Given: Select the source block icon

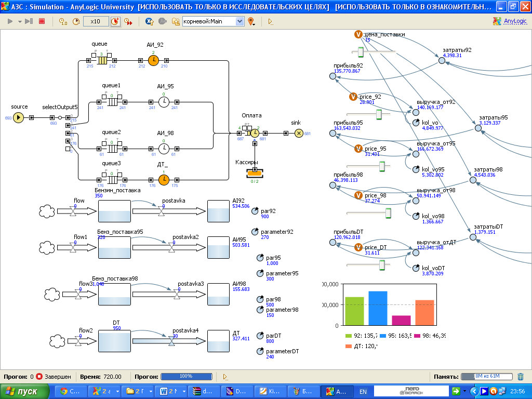Looking at the screenshot, I should pyautogui.click(x=19, y=118).
